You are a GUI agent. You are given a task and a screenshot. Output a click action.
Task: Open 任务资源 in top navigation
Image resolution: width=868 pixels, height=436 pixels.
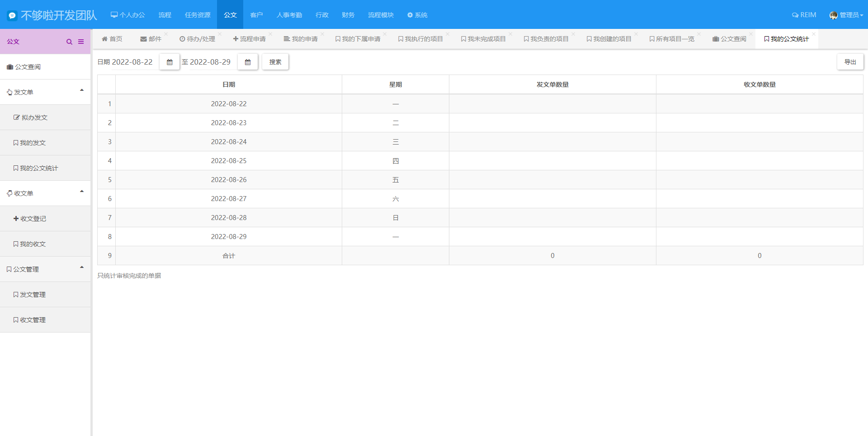tap(198, 15)
